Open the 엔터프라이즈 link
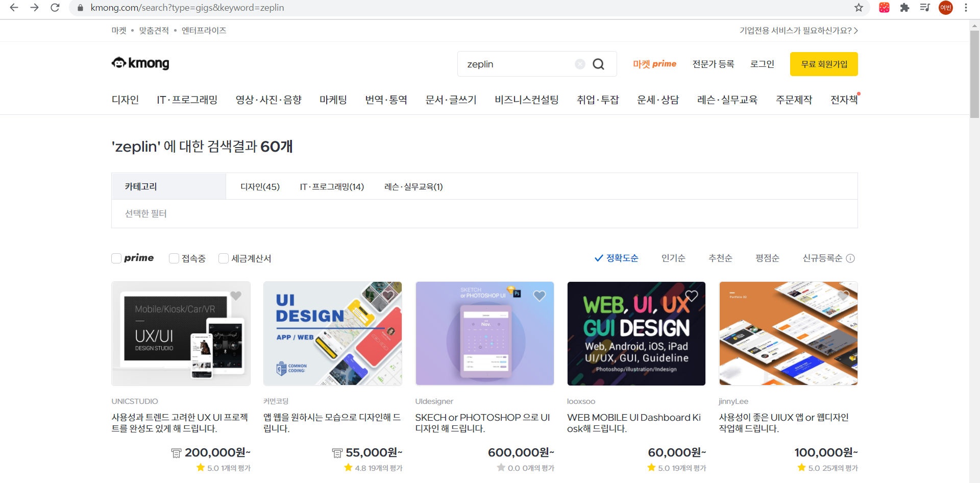The height and width of the screenshot is (483, 980). coord(204,31)
